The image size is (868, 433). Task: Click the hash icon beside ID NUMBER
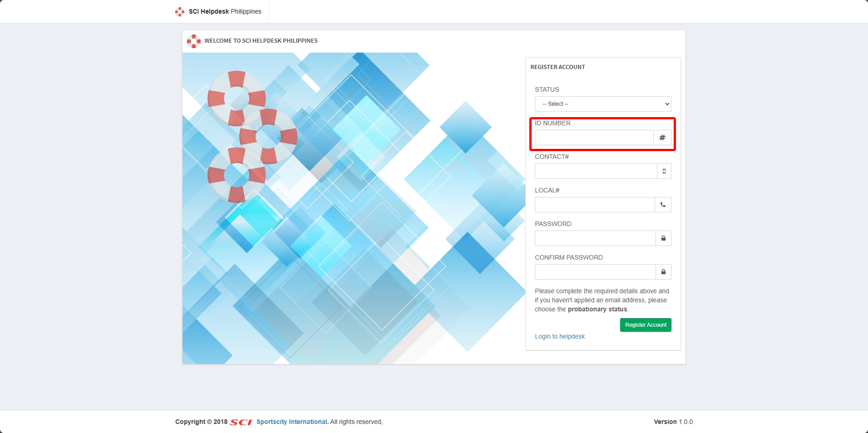click(662, 138)
